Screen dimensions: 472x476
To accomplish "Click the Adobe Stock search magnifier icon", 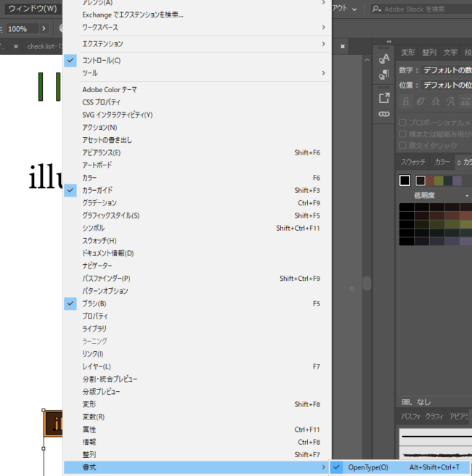I will pyautogui.click(x=376, y=9).
